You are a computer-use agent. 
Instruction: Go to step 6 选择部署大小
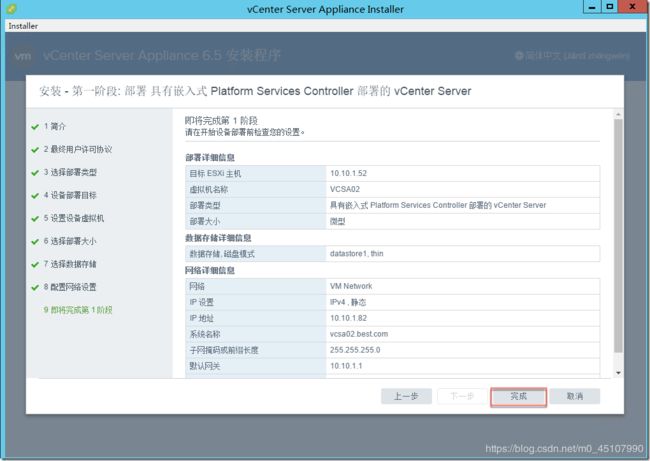70,241
